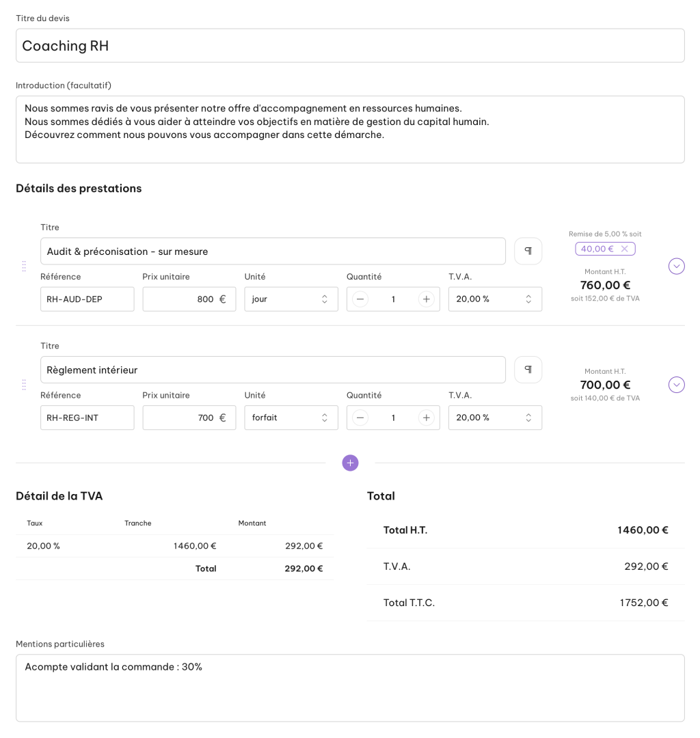This screenshot has width=700, height=738.
Task: Click the Total T.T.C. amount 1752,00 €
Action: click(x=643, y=603)
